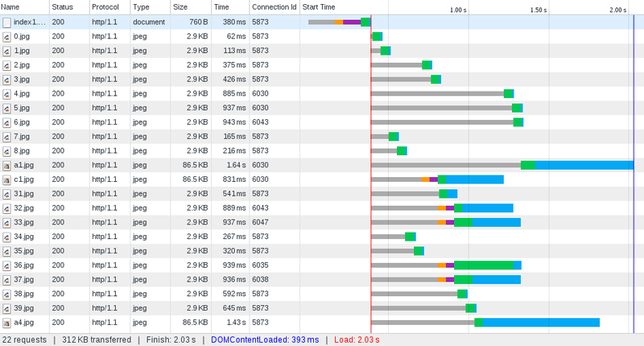Click the image icon next to 38.jpg

tap(6, 295)
